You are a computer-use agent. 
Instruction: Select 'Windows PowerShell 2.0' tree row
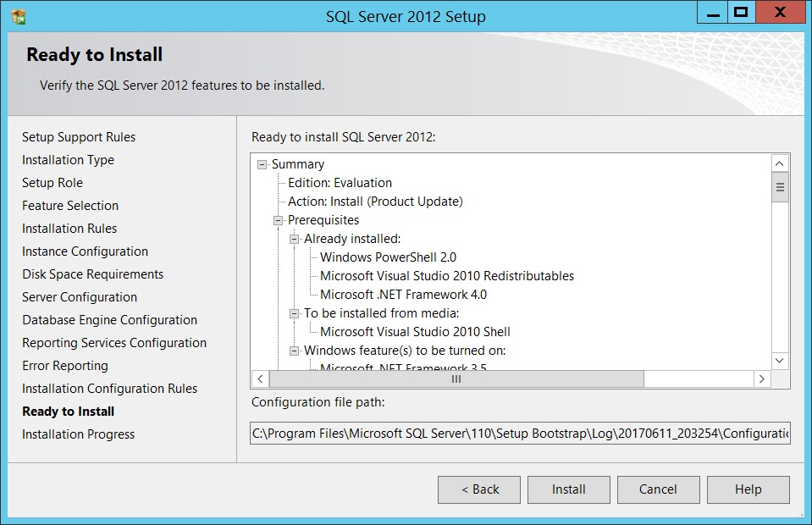click(x=389, y=257)
